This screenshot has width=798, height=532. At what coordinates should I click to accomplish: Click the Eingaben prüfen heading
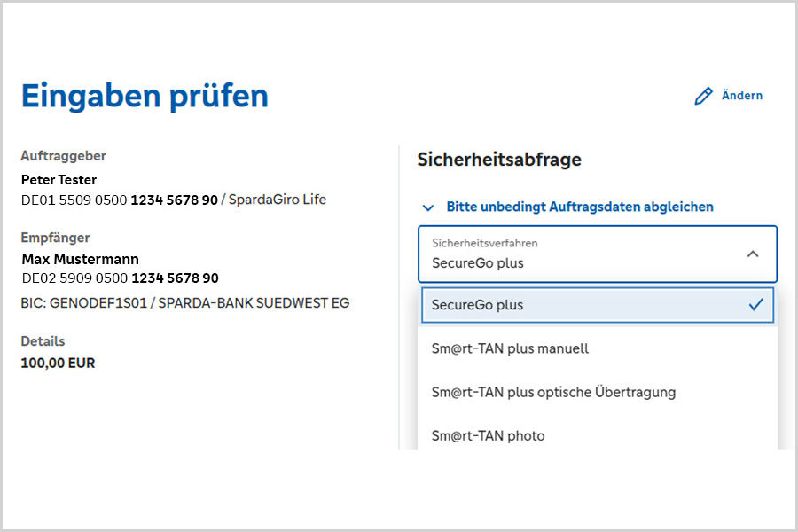coord(144,96)
